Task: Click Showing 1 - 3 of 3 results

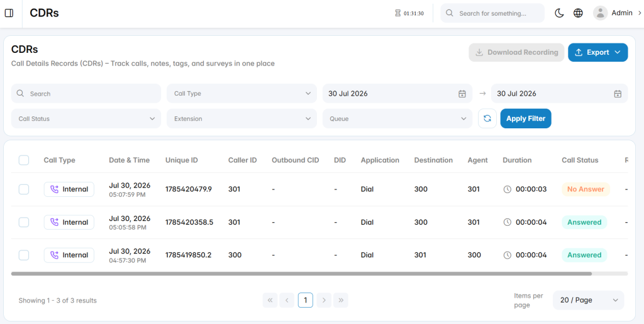Action: [57, 301]
